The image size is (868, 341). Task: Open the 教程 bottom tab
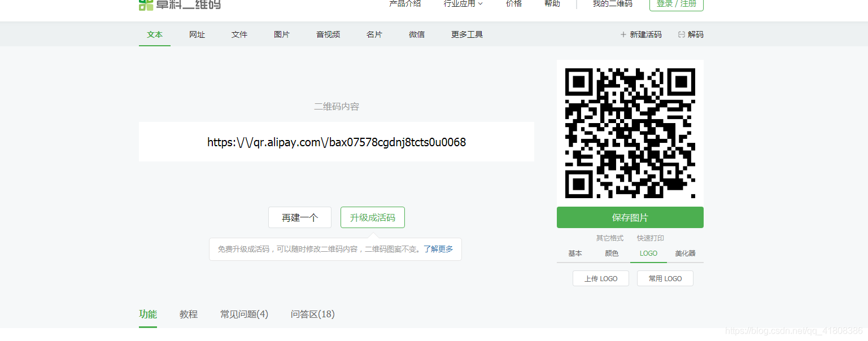[189, 314]
